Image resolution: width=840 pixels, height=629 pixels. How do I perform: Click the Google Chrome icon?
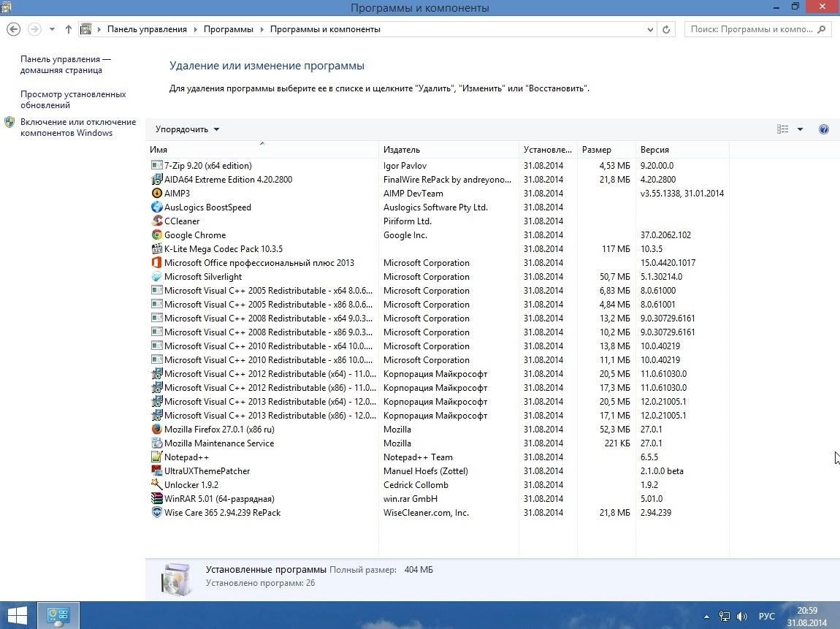tap(156, 235)
